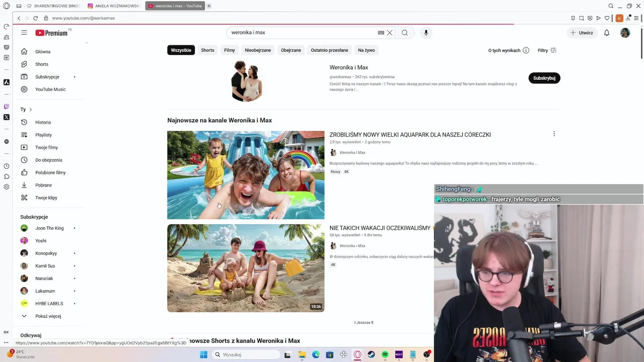Viewport: 644px width, 362px height.
Task: Open Polubione filmy in the sidebar
Action: [x=50, y=172]
